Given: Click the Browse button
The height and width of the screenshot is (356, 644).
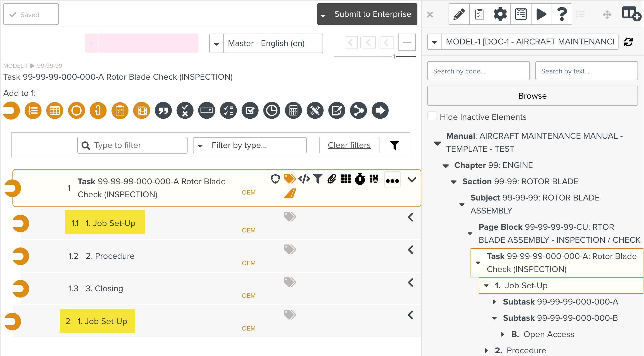Looking at the screenshot, I should [532, 96].
